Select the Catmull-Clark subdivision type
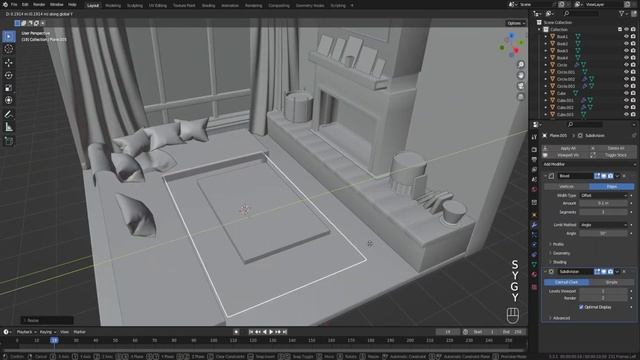 [x=567, y=282]
